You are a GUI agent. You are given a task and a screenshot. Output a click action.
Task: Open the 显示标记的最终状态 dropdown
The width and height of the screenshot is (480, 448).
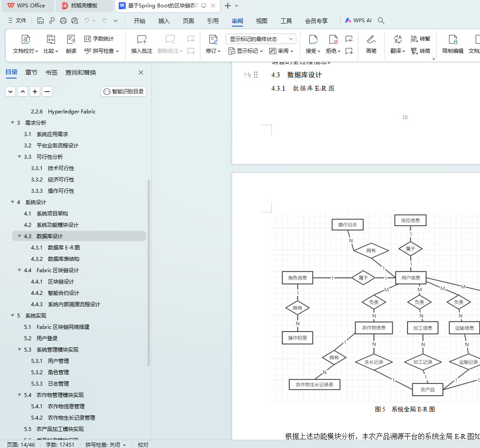261,39
